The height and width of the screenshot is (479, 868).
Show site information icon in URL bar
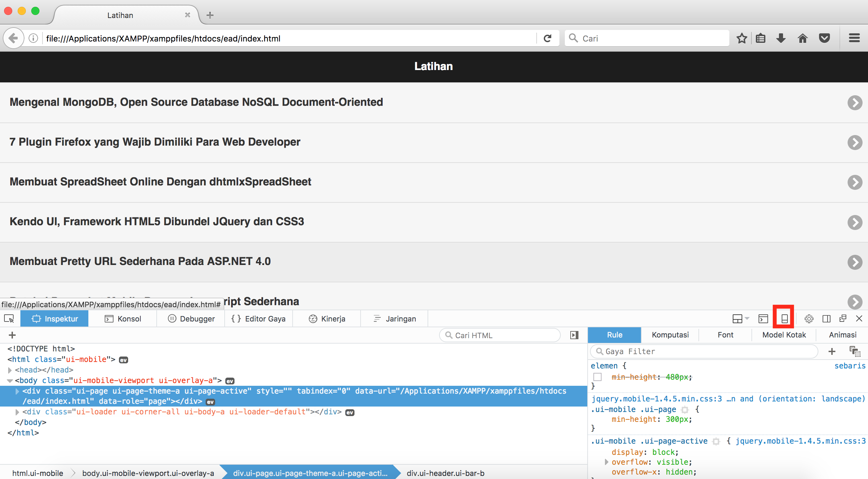pos(33,38)
